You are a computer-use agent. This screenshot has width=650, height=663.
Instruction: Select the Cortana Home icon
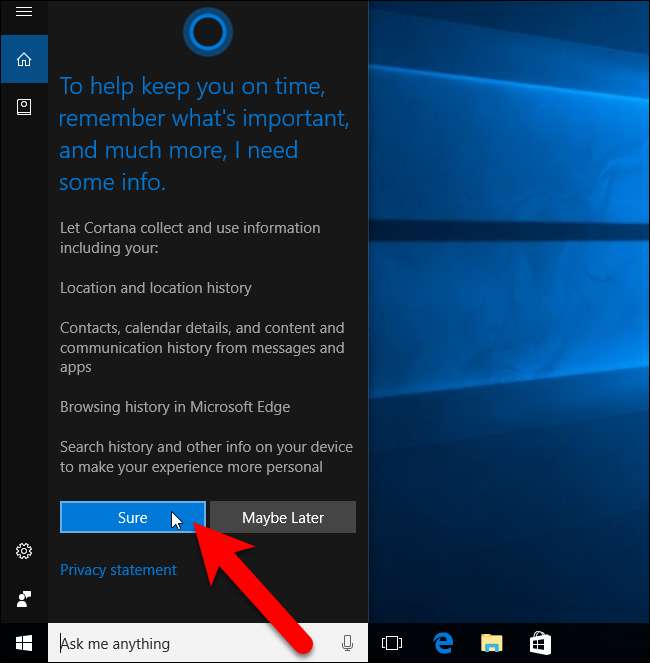click(24, 59)
